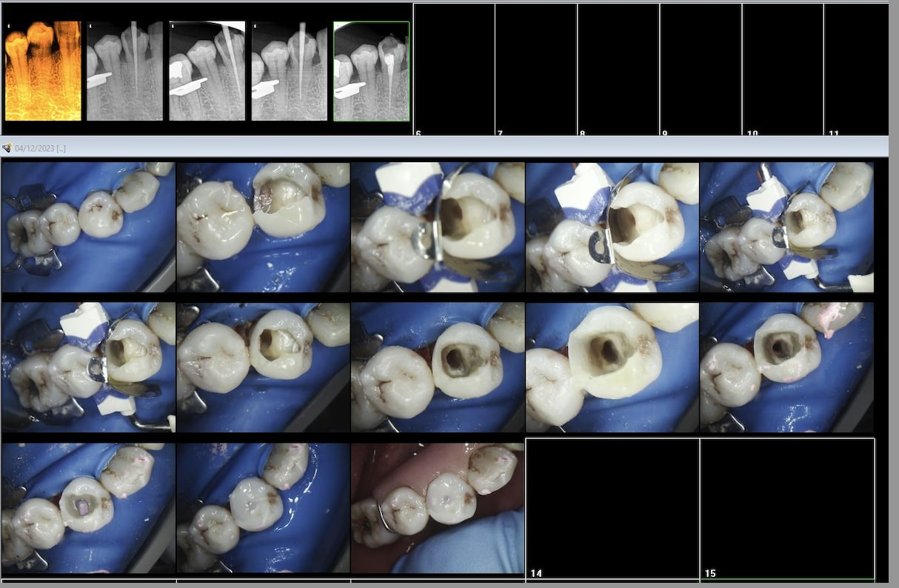Click the camera icon beside the 04/12/2023 date

(x=7, y=147)
